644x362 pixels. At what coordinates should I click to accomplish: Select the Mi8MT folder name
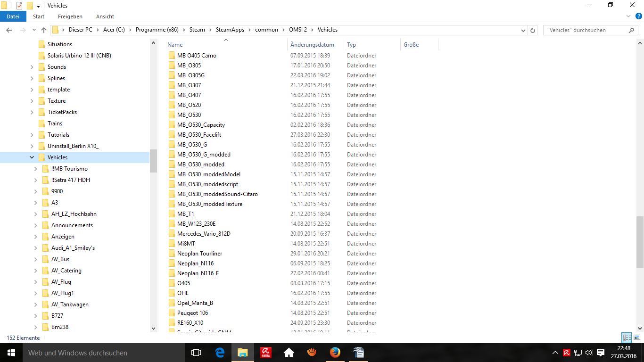pyautogui.click(x=186, y=244)
